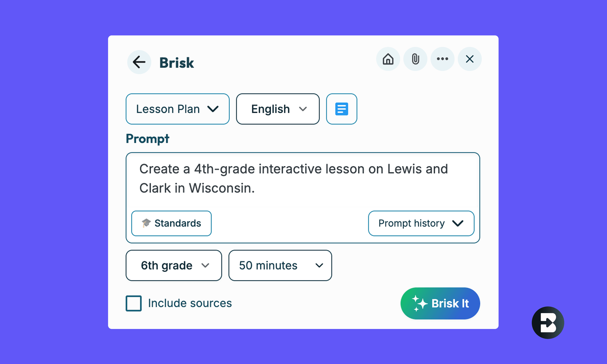Open the three-dot options menu
The height and width of the screenshot is (364, 607).
tap(442, 59)
